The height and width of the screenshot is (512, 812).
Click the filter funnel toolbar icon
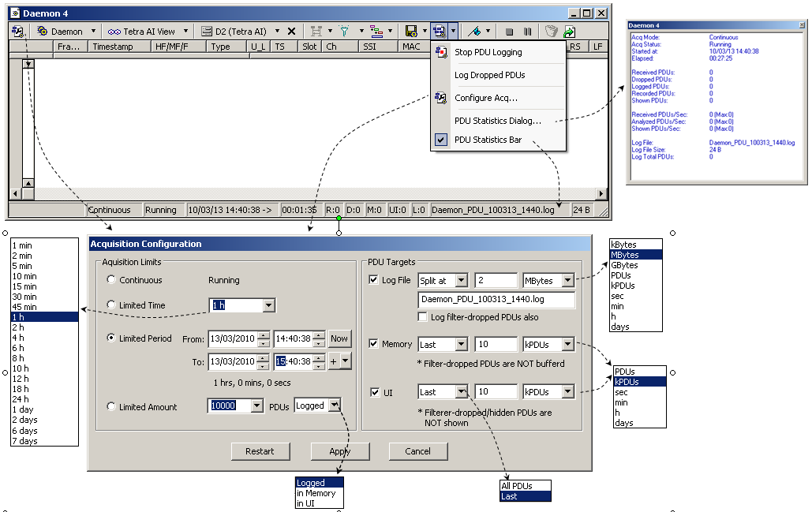tap(344, 32)
